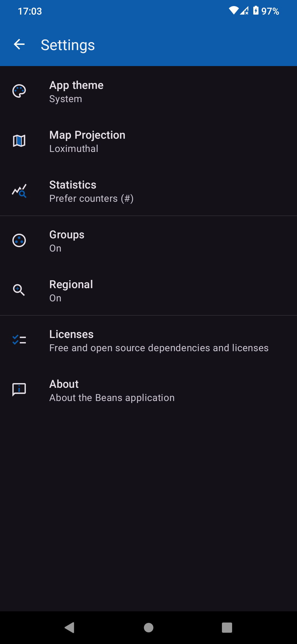Click the palette icon beside App theme
The image size is (297, 644).
(x=19, y=91)
